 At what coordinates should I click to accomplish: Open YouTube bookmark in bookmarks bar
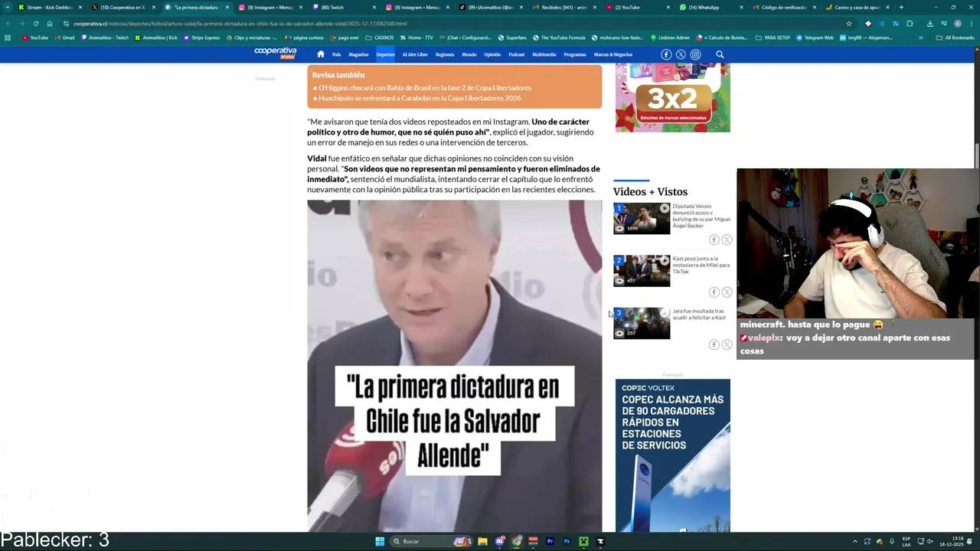coord(35,37)
